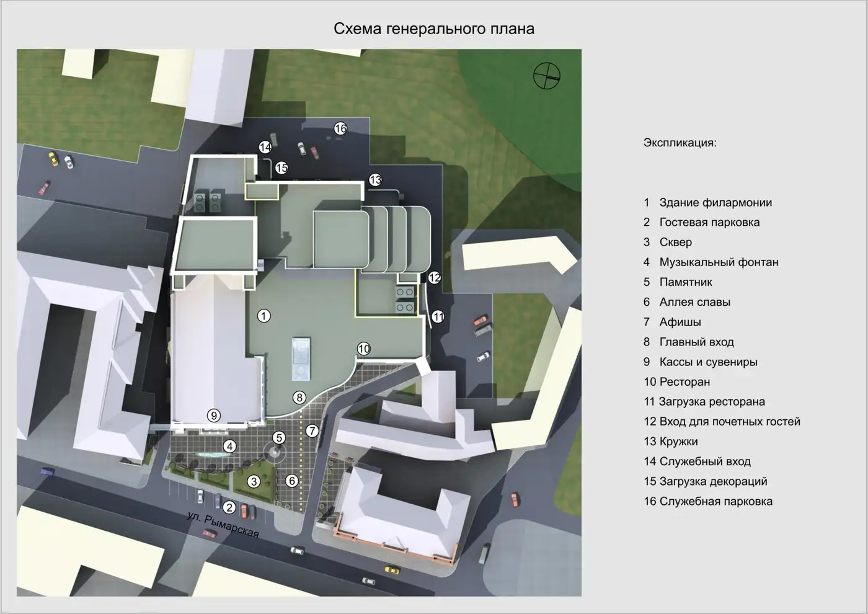The width and height of the screenshot is (868, 614).
Task: Select circled marker 16 at the service parking
Action: click(340, 128)
